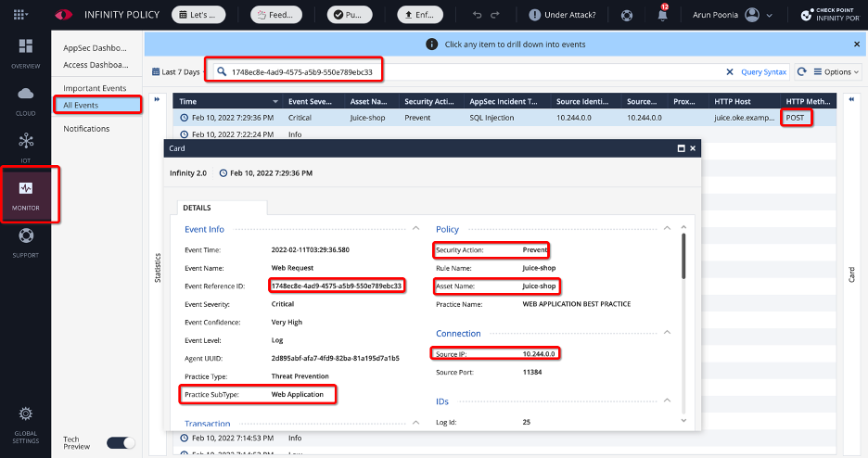
Task: Open the Last 7 Days time range selector
Action: [x=174, y=71]
